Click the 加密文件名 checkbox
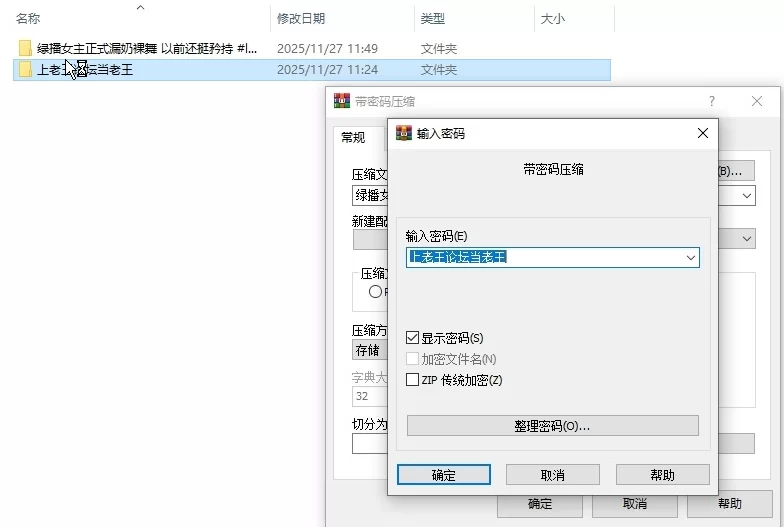Viewport: 784px width, 527px height. 413,359
